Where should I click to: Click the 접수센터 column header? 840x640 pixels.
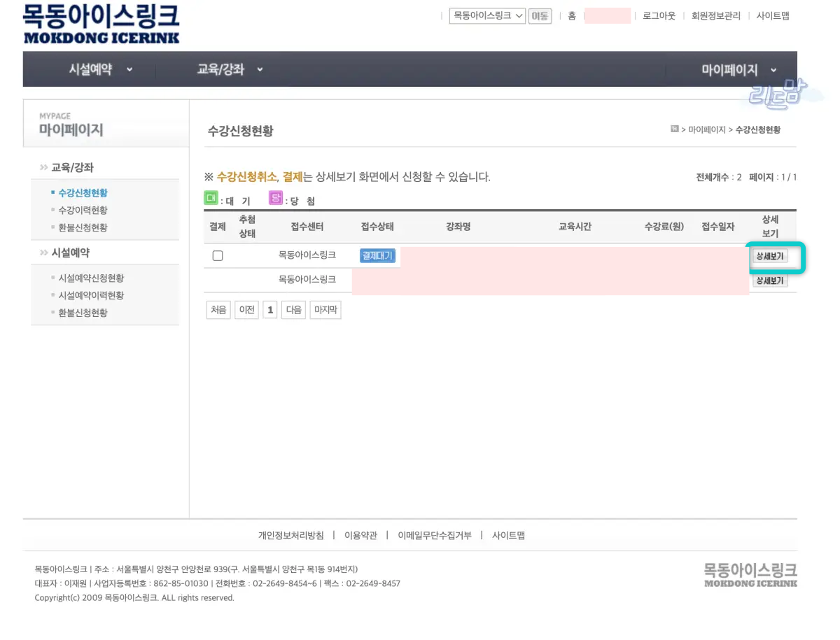coord(307,227)
